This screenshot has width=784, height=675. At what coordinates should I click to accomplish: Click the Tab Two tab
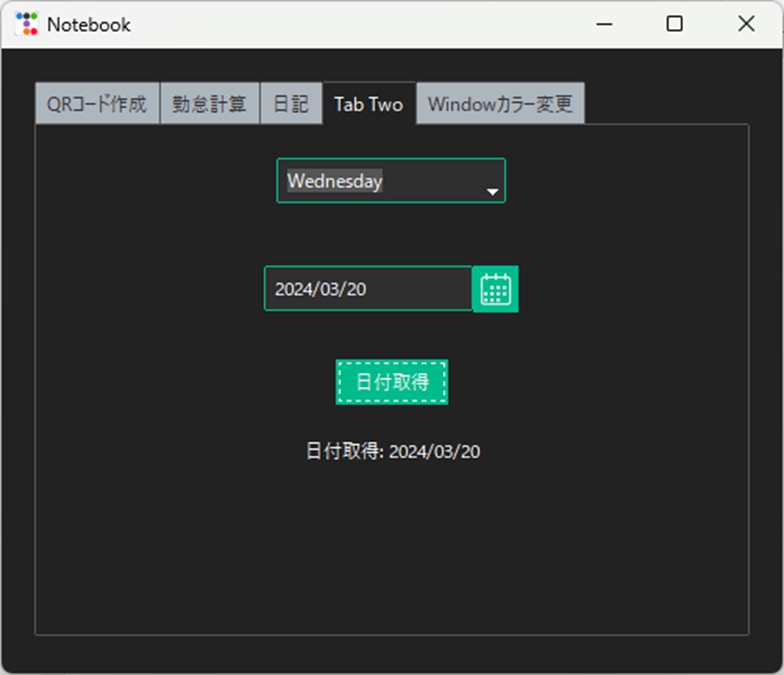tap(369, 103)
